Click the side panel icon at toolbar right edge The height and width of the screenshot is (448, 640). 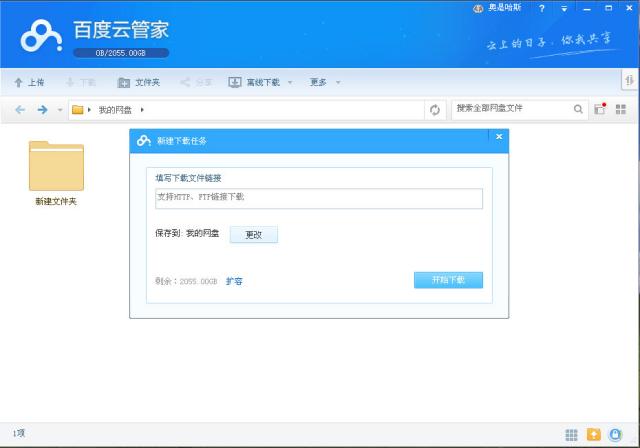tap(629, 80)
